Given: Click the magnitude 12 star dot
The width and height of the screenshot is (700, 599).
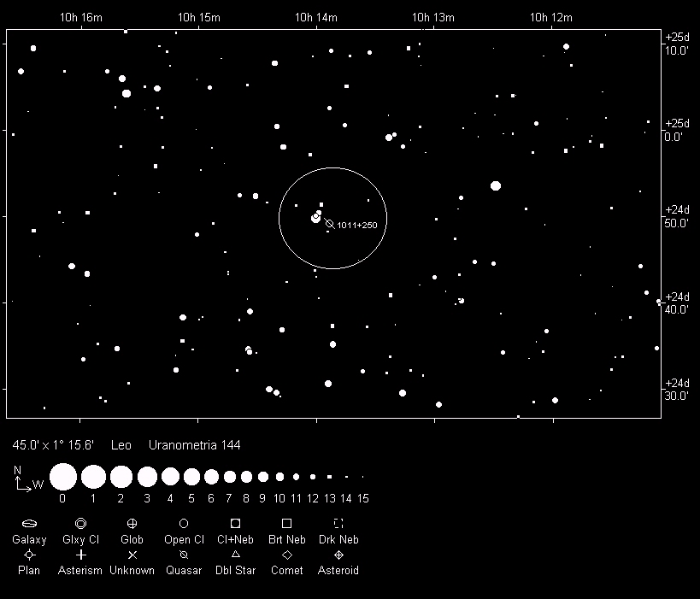Looking at the screenshot, I should (313, 477).
